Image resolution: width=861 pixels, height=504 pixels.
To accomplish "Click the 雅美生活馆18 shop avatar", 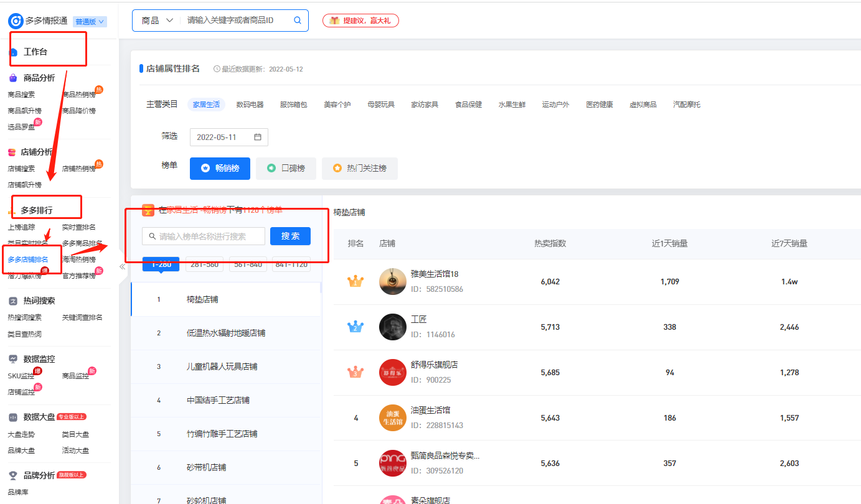I will (392, 281).
